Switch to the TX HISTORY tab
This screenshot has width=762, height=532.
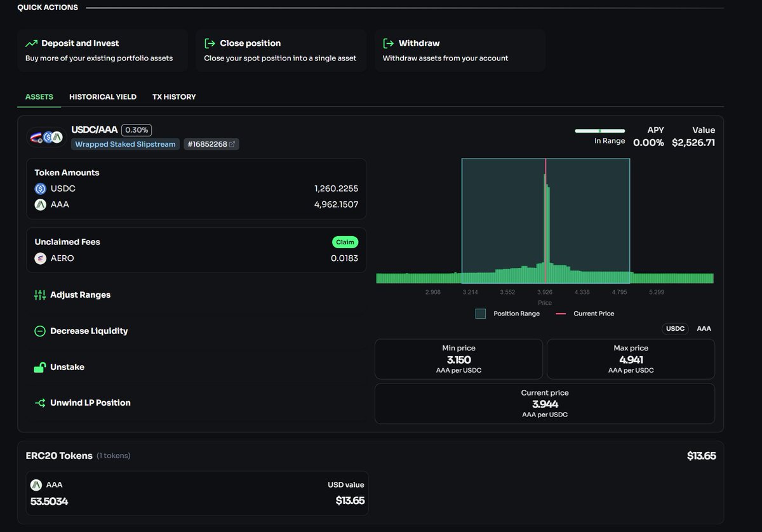click(x=174, y=97)
